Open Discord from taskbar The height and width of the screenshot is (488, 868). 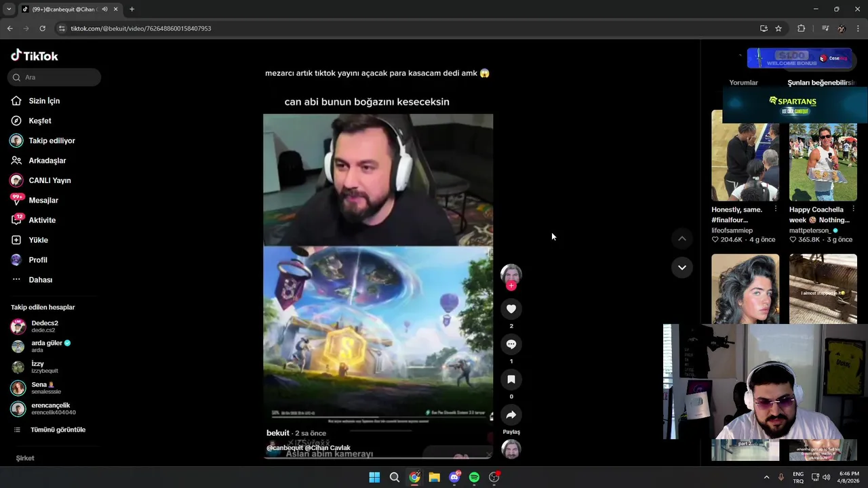[454, 477]
